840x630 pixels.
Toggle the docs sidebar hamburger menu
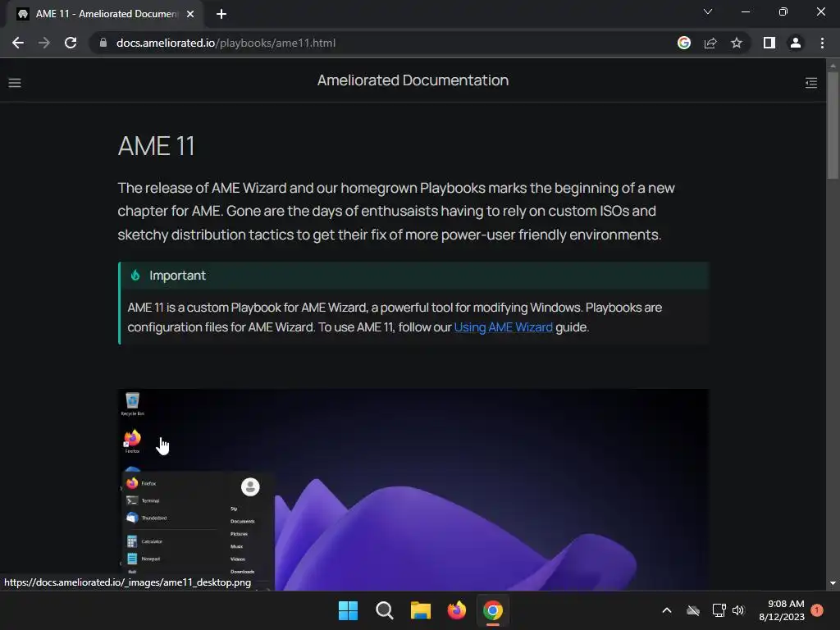[15, 83]
